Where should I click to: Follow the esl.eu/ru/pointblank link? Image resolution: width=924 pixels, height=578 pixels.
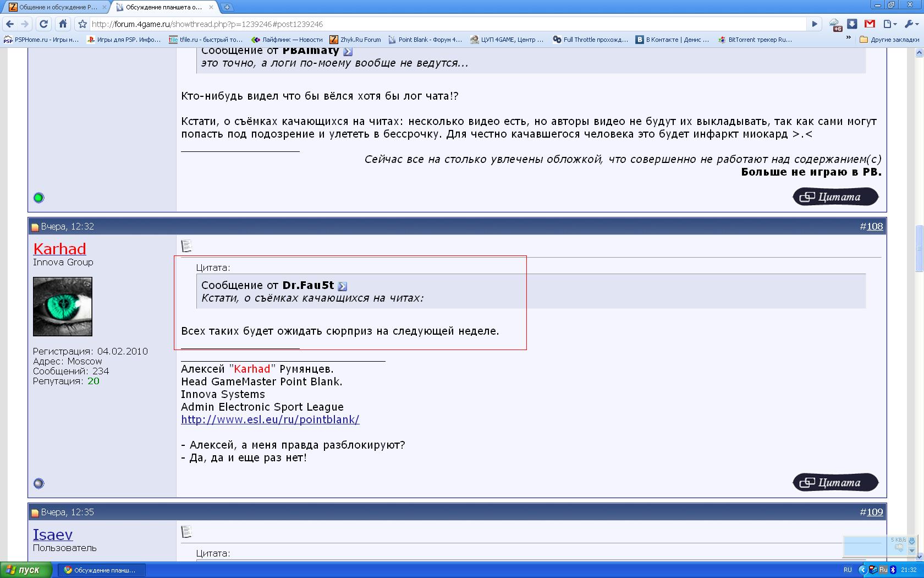270,419
